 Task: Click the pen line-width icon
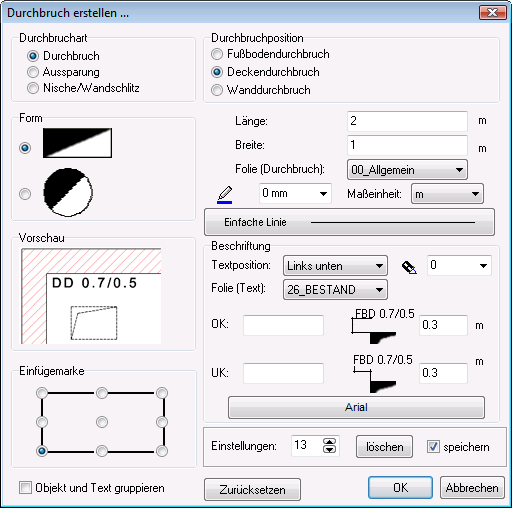click(x=225, y=195)
